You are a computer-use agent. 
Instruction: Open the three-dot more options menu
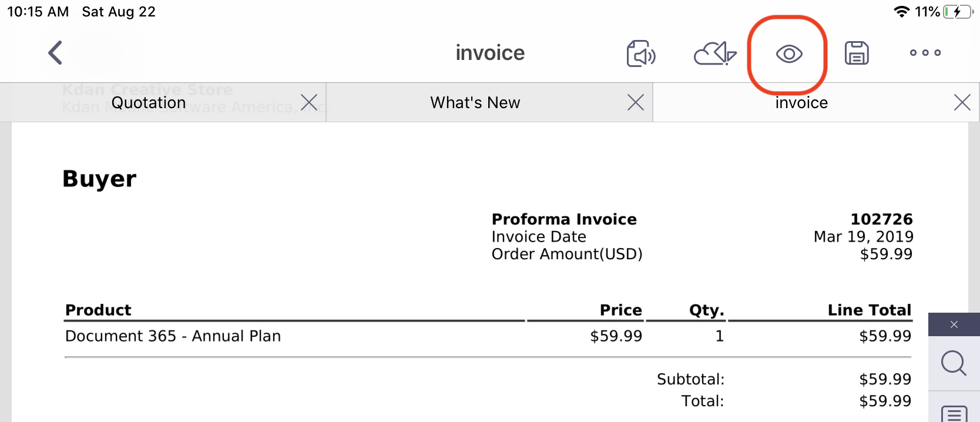click(x=925, y=53)
